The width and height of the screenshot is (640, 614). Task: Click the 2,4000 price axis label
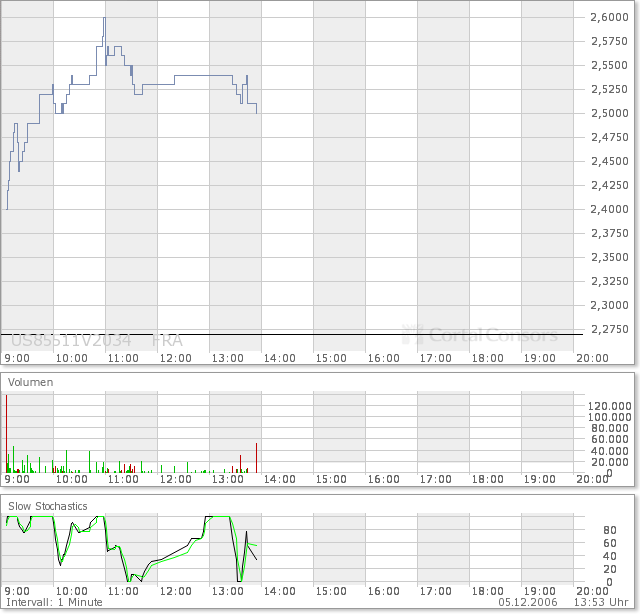pyautogui.click(x=609, y=209)
